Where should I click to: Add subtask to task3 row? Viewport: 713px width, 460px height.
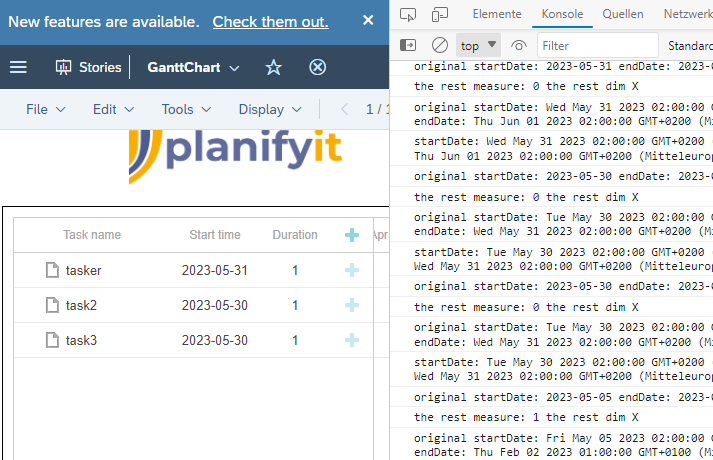click(352, 340)
